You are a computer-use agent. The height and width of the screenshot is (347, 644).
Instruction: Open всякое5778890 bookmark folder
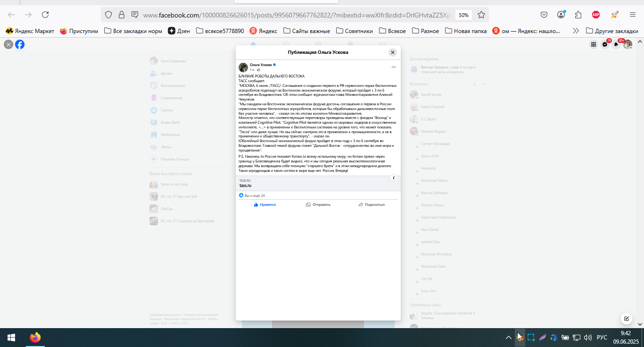tap(220, 31)
